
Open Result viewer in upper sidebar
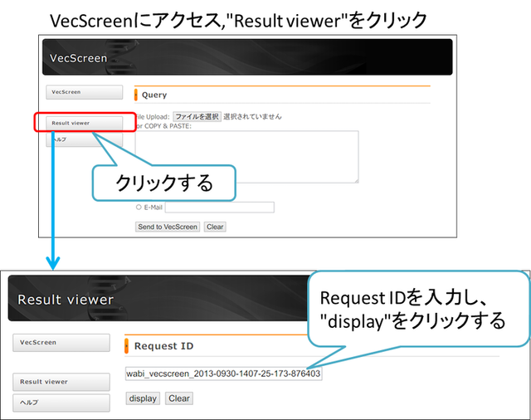pyautogui.click(x=83, y=123)
